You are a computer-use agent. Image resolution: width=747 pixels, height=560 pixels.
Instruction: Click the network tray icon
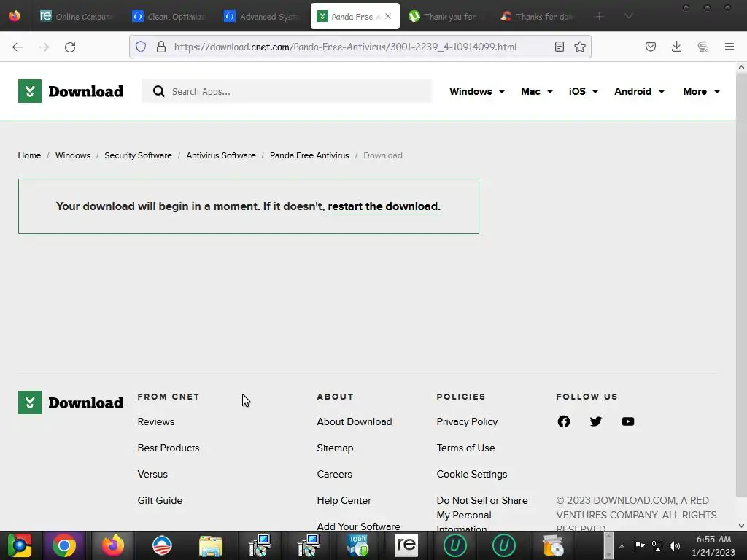pyautogui.click(x=657, y=546)
